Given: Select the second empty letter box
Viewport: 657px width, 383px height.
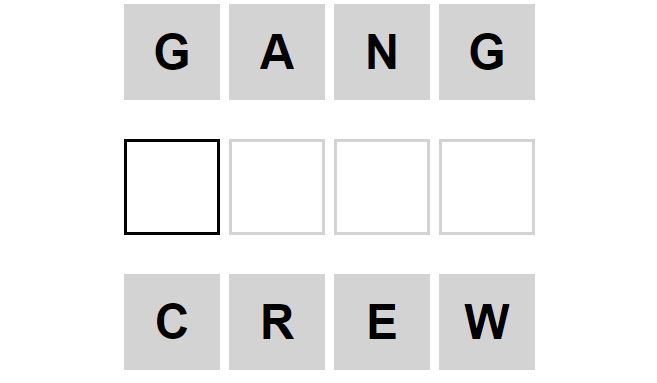Looking at the screenshot, I should 277,187.
